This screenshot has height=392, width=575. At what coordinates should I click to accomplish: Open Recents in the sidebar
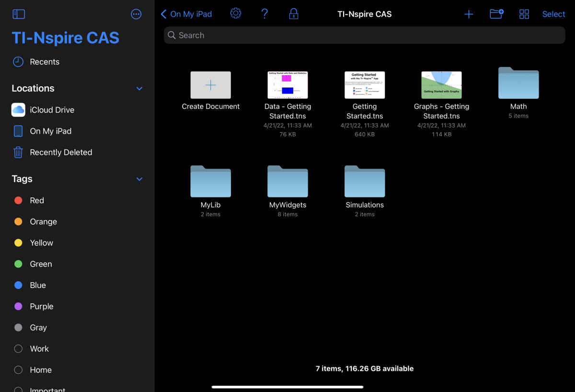(x=44, y=62)
